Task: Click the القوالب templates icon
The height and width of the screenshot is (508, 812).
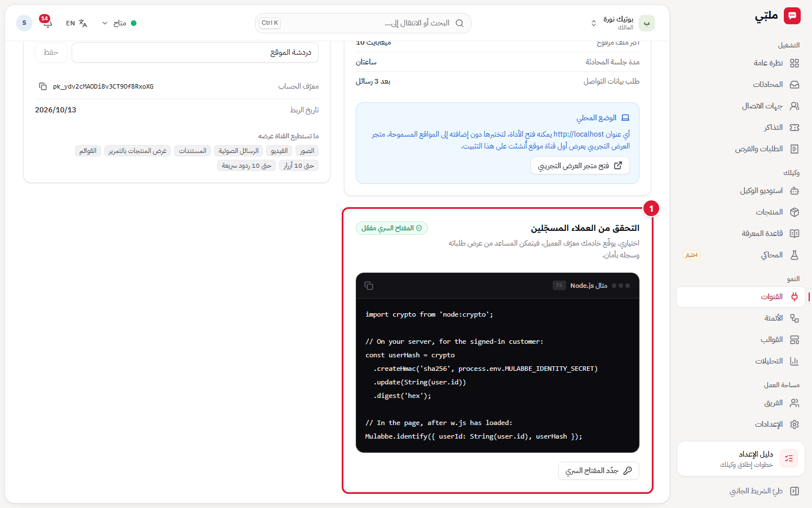Action: point(795,340)
